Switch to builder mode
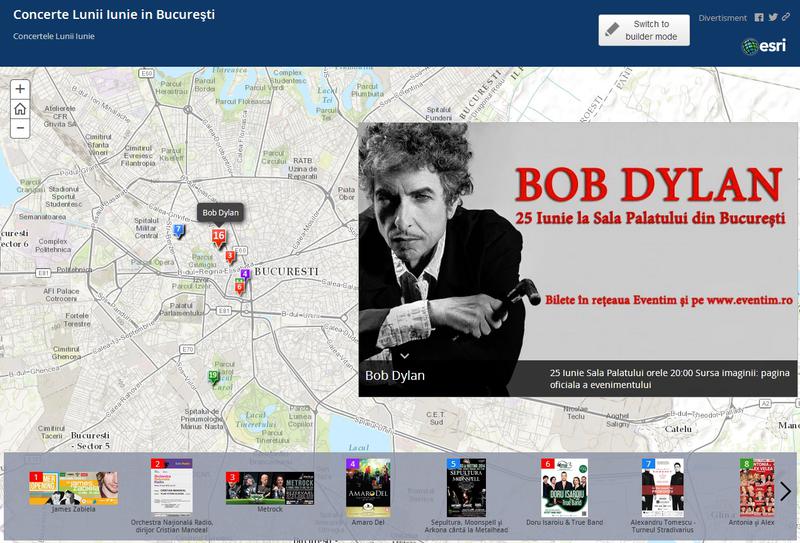 pyautogui.click(x=644, y=30)
